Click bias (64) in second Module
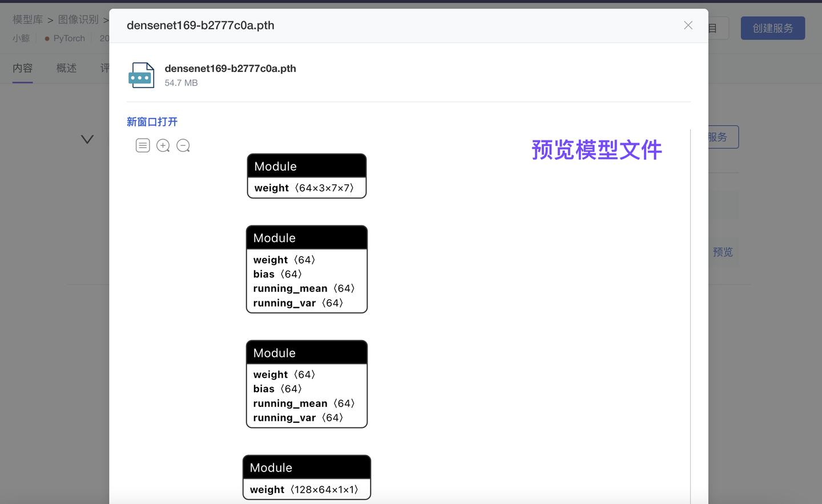 point(278,274)
